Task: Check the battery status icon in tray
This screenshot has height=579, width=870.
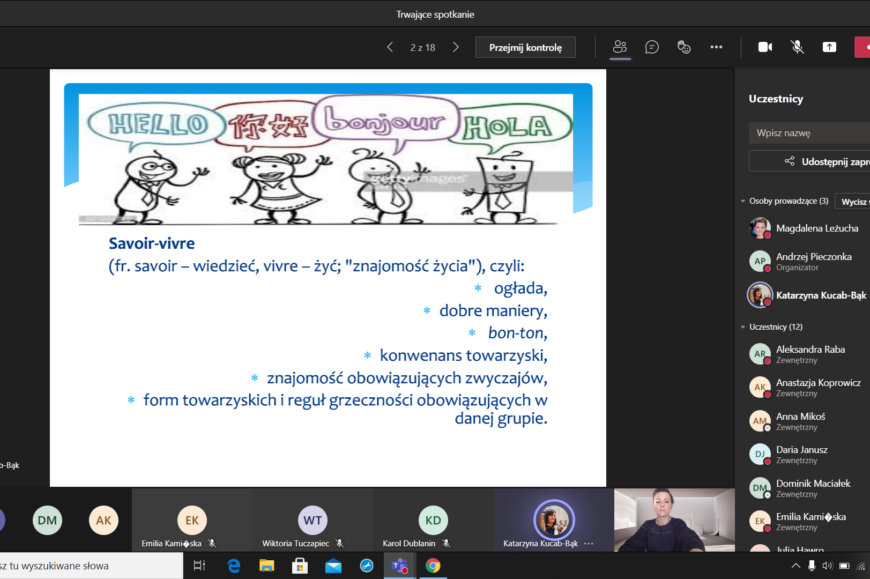Action: [844, 566]
